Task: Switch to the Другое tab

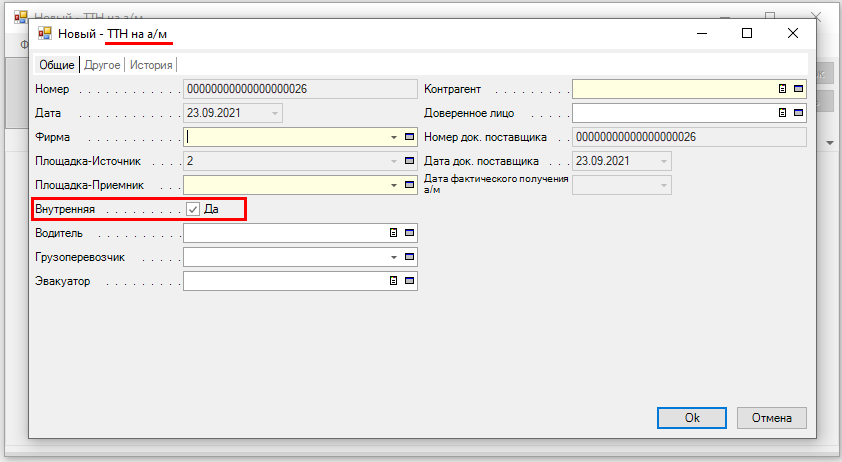Action: (102, 65)
